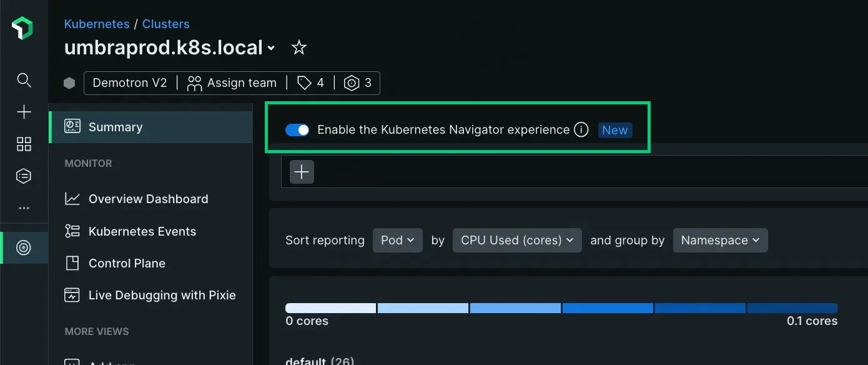Open the Pod sort dropdown
868x365 pixels.
click(397, 241)
